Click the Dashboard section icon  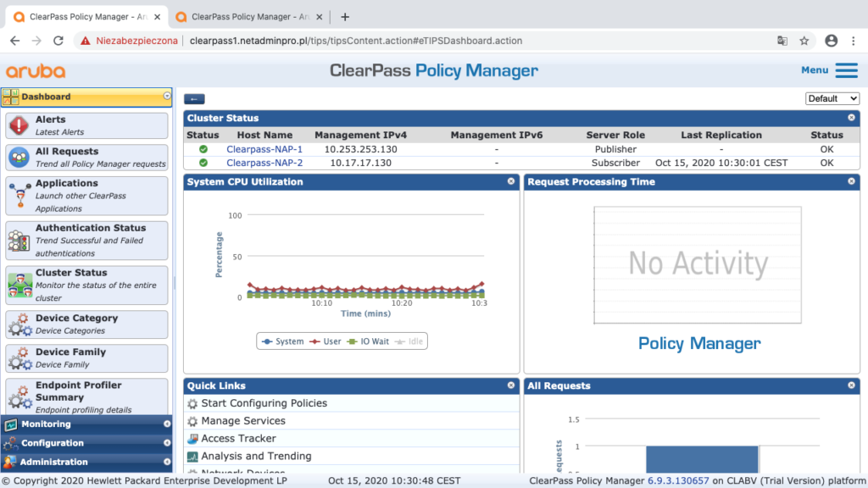(10, 97)
